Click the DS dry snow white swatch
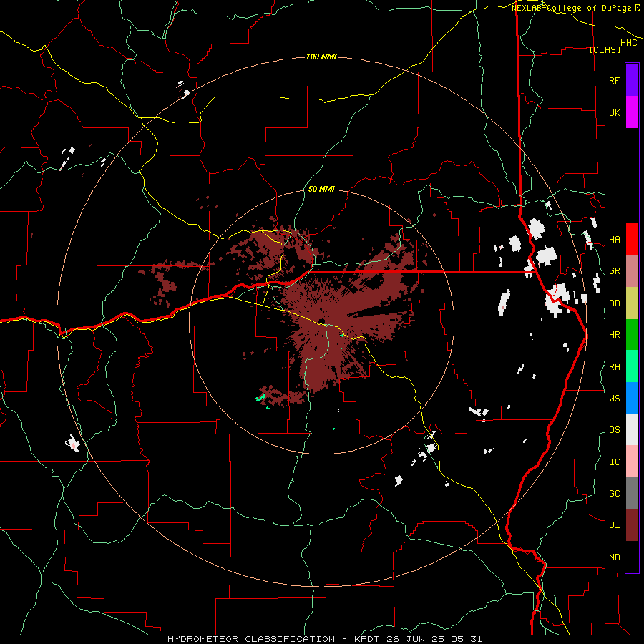644x644 pixels. (x=632, y=429)
